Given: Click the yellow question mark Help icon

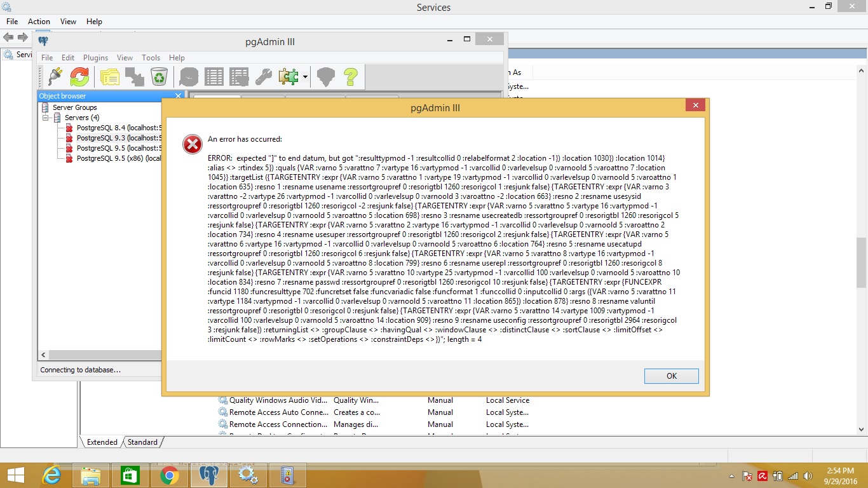Looking at the screenshot, I should click(x=351, y=77).
